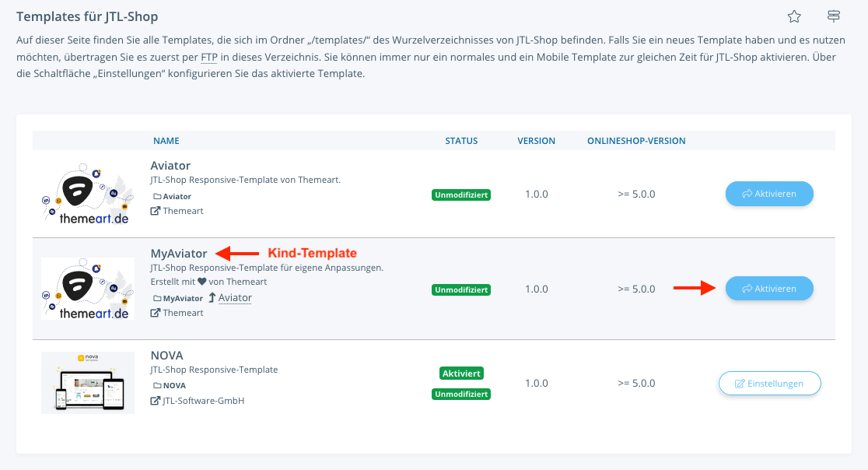Click the folder icon beside the Aviator folder name
Image resolution: width=868 pixels, height=470 pixels.
tap(157, 197)
